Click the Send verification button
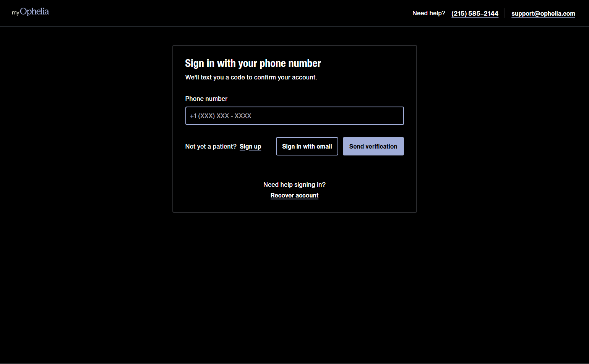The width and height of the screenshot is (589, 364). pos(373,146)
